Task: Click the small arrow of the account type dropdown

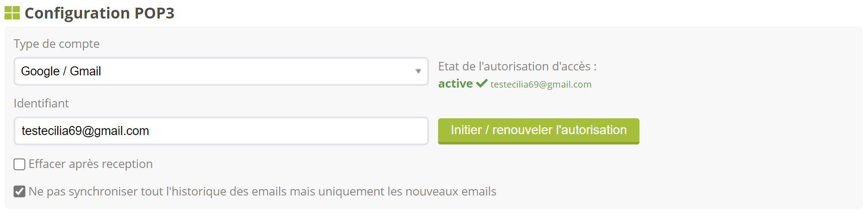Action: [418, 71]
